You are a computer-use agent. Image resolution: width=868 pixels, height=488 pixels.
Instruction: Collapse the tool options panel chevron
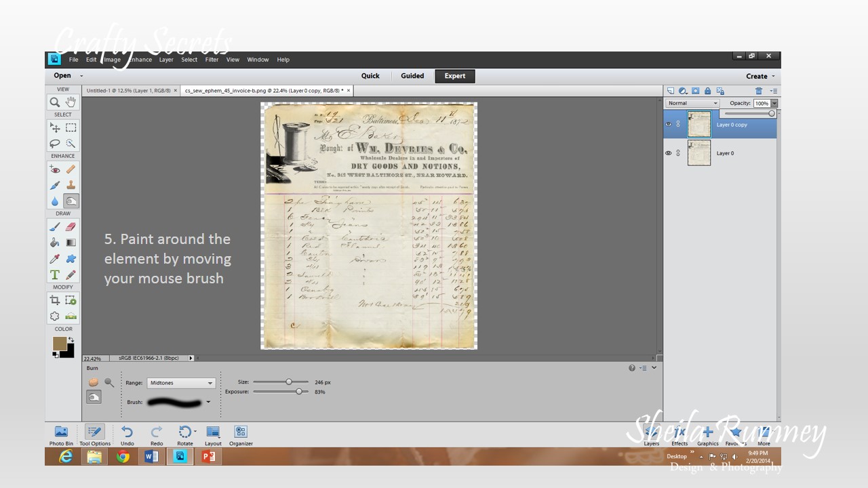click(654, 368)
